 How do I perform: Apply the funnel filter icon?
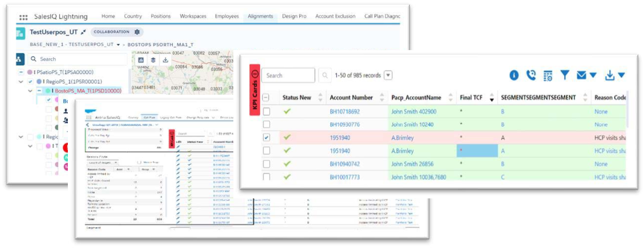point(564,75)
